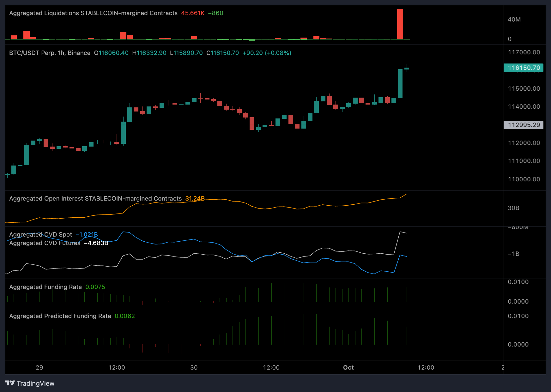Select the gray 112995.29 horizontal line label
This screenshot has width=551, height=392.
[524, 125]
